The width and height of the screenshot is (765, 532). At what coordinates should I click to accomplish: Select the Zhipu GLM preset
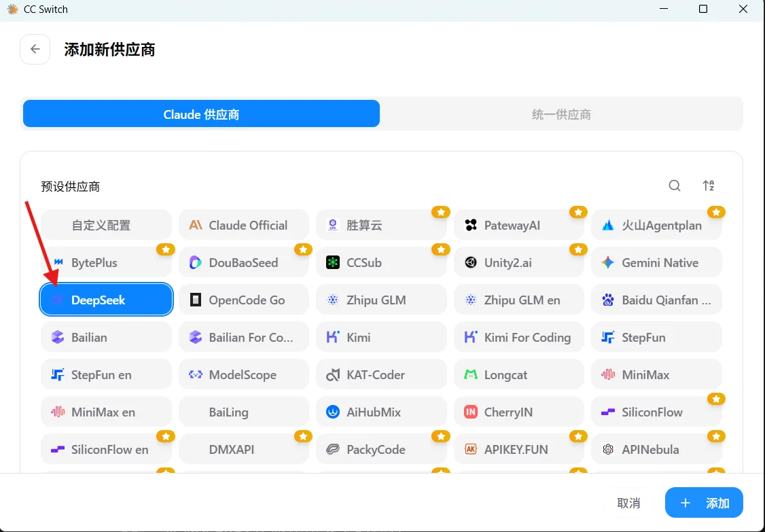pos(382,300)
